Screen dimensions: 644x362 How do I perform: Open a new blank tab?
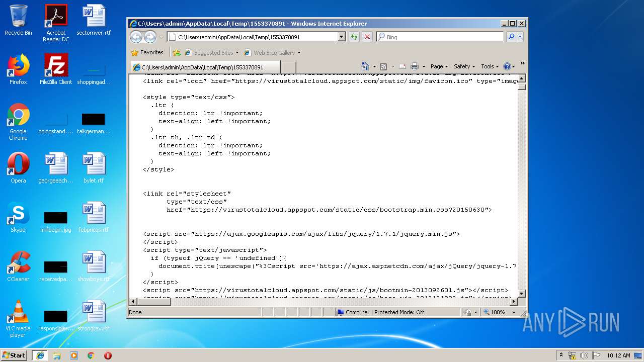pyautogui.click(x=288, y=67)
